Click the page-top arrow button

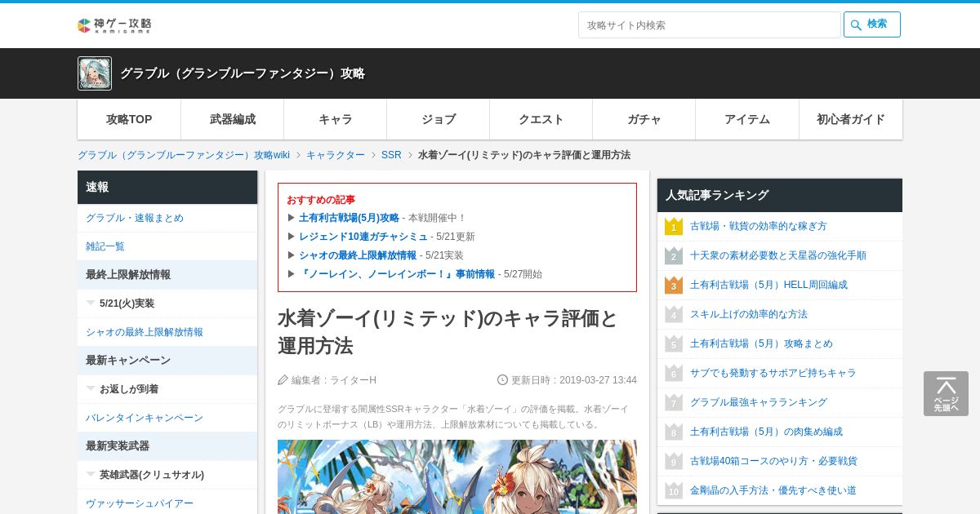pyautogui.click(x=946, y=393)
